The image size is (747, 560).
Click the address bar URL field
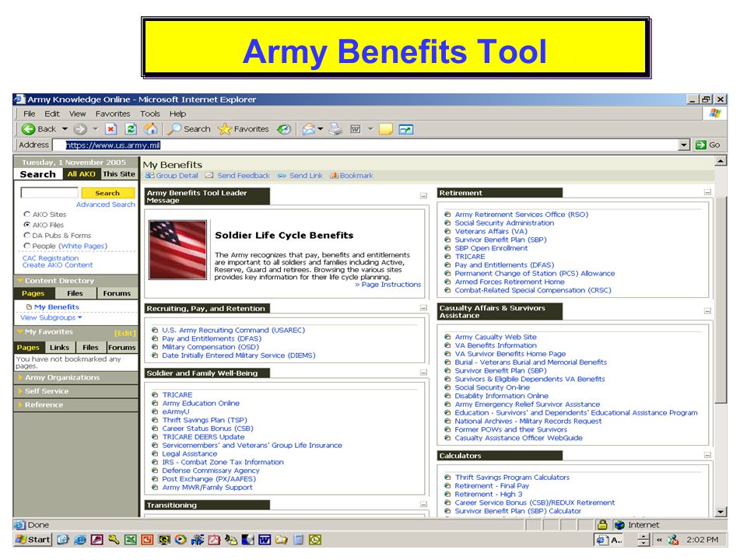(x=365, y=145)
